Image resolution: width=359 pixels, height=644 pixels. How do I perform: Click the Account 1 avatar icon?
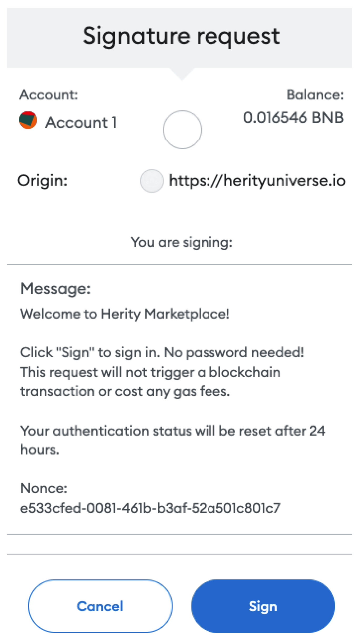[28, 120]
